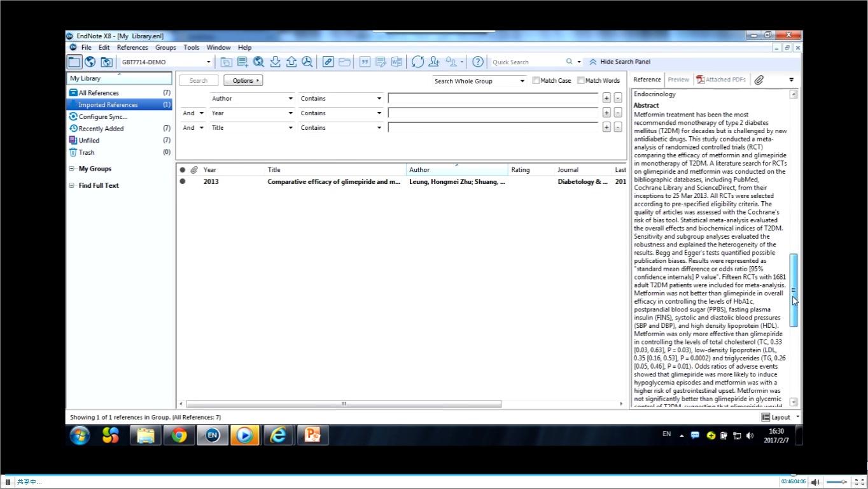Open the Edit menu

[104, 48]
